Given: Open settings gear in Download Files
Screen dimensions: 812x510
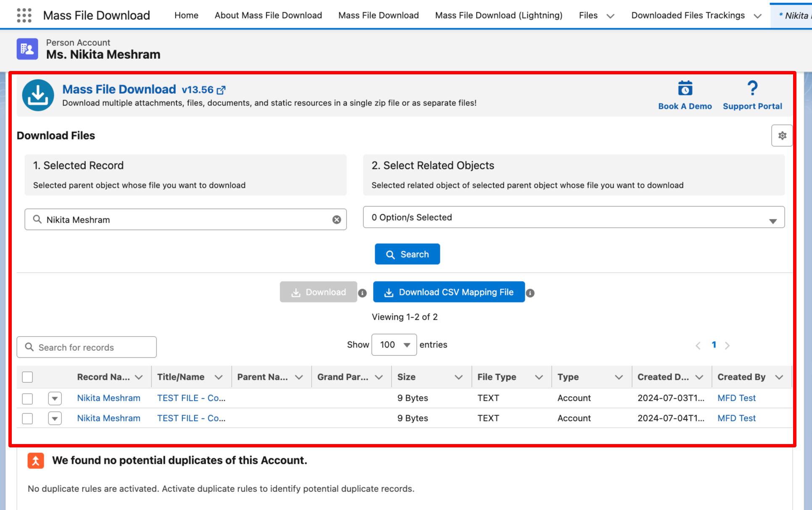Looking at the screenshot, I should (782, 136).
